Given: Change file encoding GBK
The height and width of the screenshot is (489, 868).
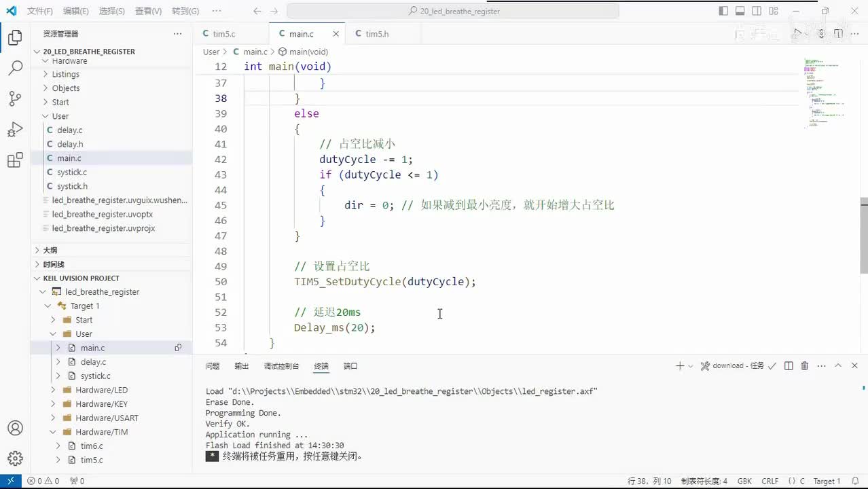Looking at the screenshot, I should tap(744, 481).
